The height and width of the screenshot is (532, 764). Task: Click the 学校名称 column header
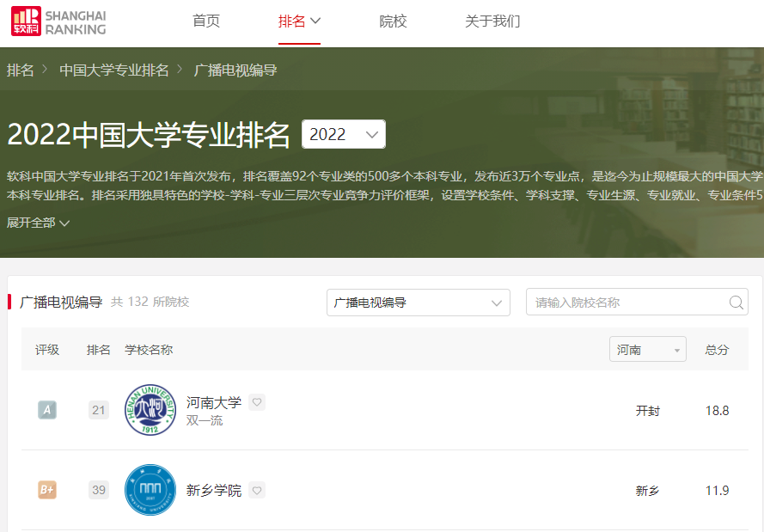[149, 350]
